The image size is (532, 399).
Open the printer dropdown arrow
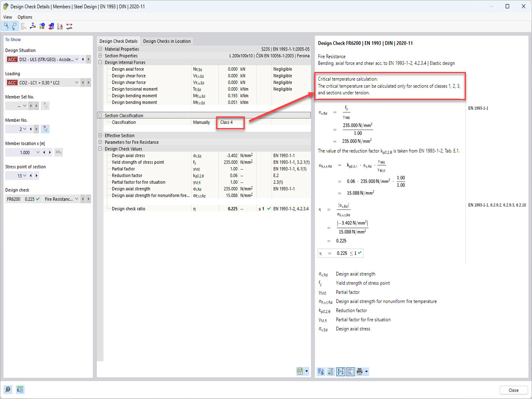367,371
